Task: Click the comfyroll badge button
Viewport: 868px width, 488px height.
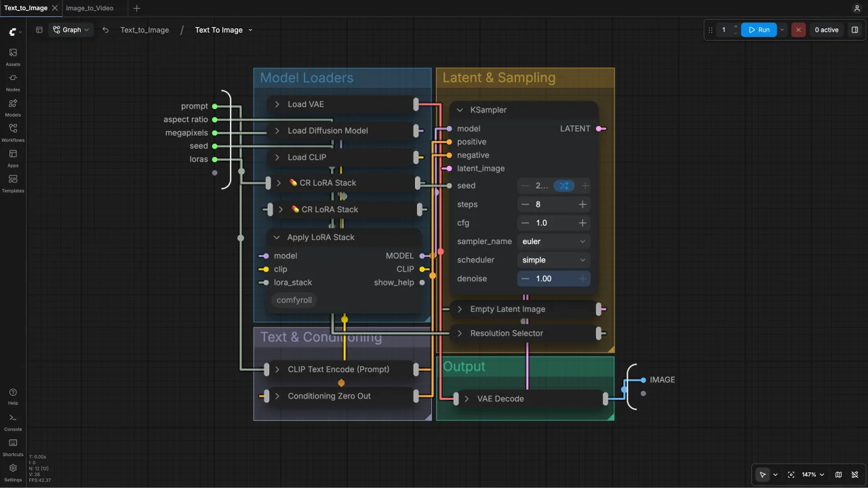Action: 294,300
